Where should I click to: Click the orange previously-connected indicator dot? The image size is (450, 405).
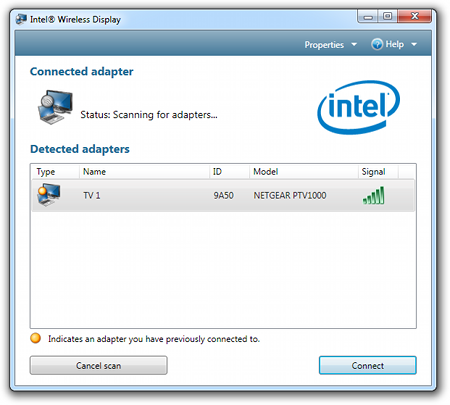click(x=35, y=338)
